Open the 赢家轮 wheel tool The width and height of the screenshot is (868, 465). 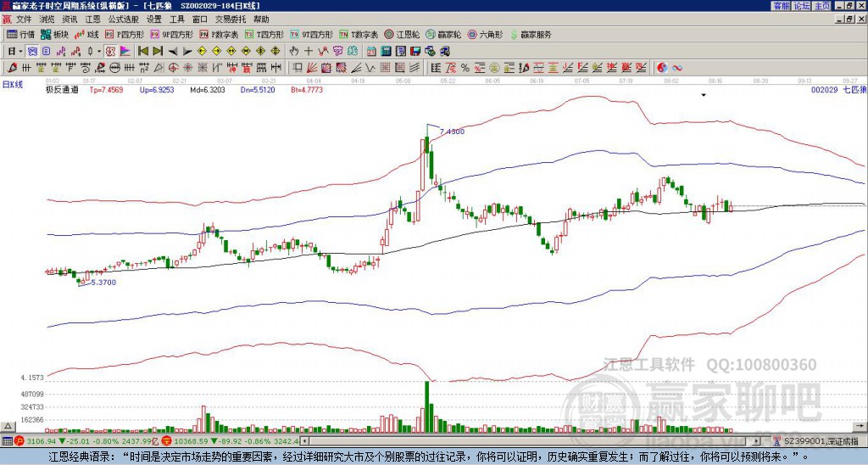(x=443, y=34)
